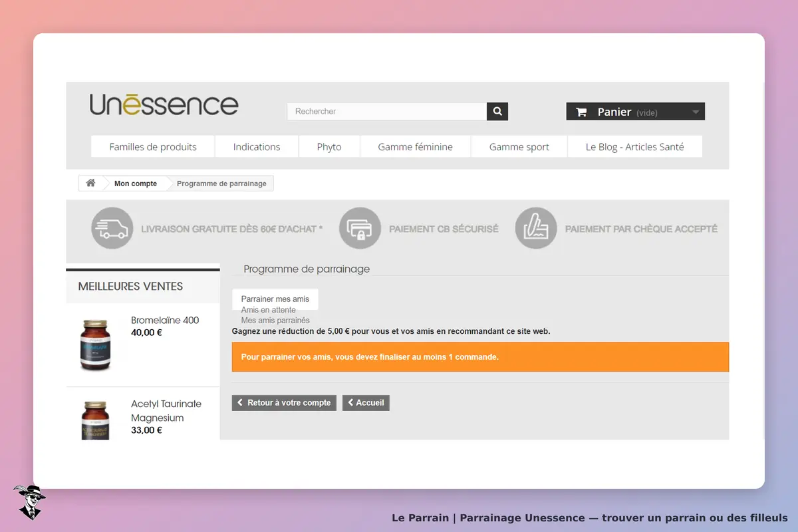Image resolution: width=798 pixels, height=532 pixels.
Task: Open the Meilleures ventes heading
Action: point(130,287)
